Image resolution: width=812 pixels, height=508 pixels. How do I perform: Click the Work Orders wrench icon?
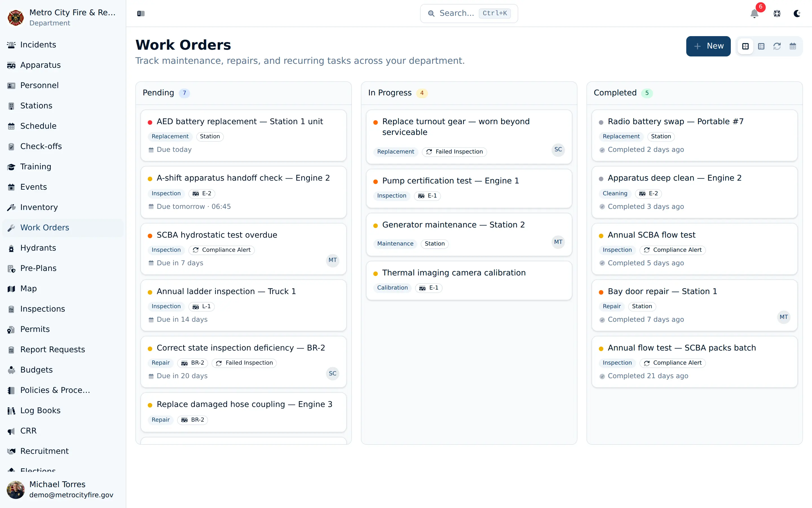tap(11, 228)
